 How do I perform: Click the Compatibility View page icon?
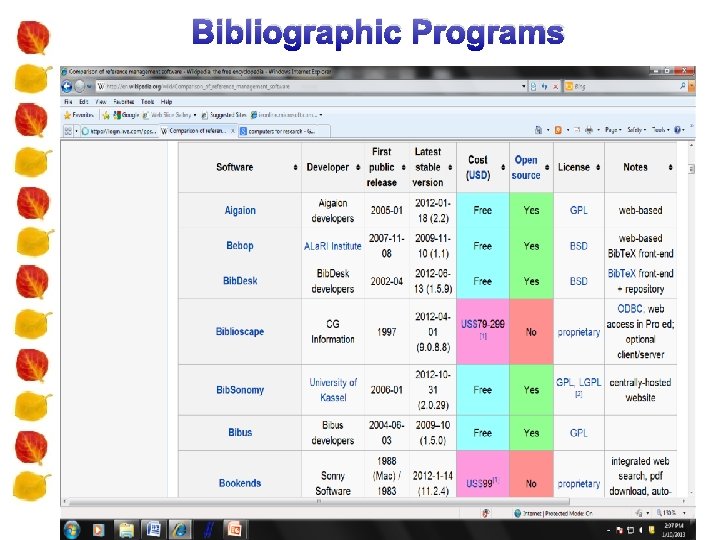click(534, 86)
